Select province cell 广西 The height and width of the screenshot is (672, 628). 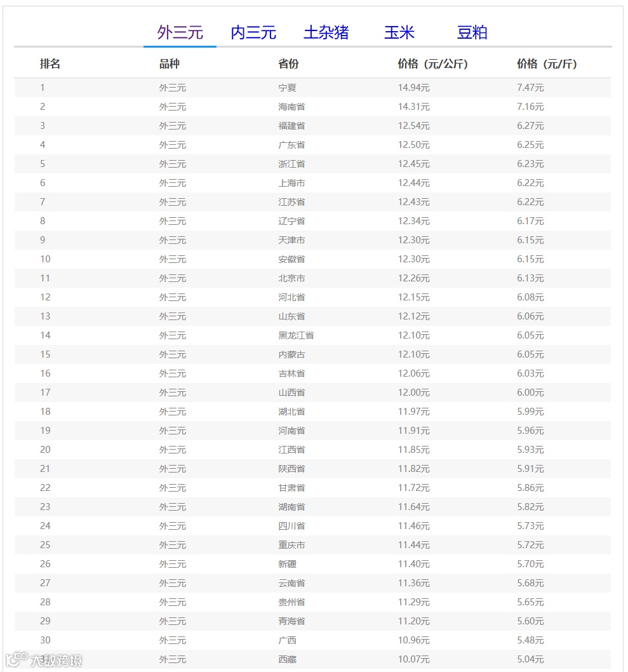click(x=287, y=641)
